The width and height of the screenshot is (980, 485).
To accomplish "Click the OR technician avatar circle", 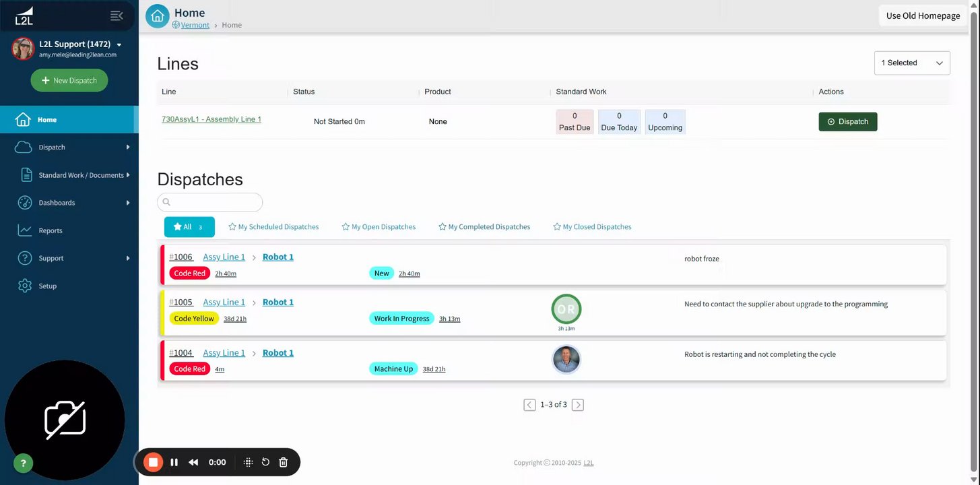I will tap(566, 309).
